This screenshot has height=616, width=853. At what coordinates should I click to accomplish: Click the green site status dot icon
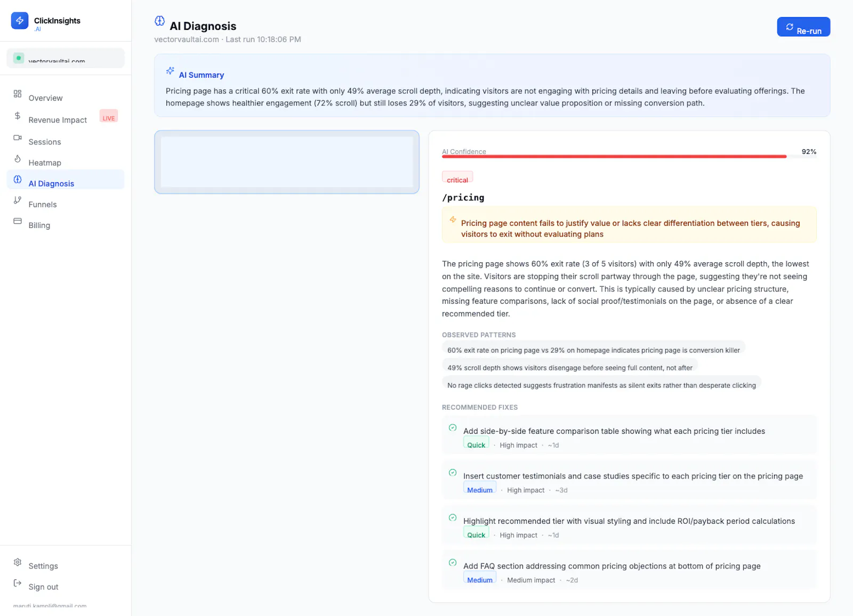click(x=19, y=58)
